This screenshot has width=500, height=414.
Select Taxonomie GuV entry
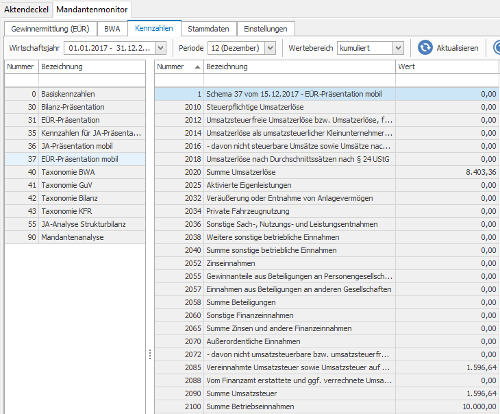click(75, 185)
